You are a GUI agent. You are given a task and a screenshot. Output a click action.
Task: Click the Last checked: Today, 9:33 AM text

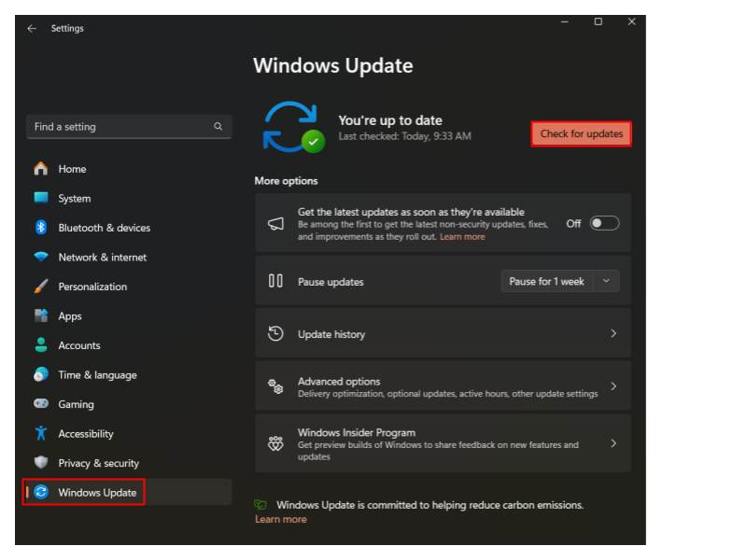point(404,136)
